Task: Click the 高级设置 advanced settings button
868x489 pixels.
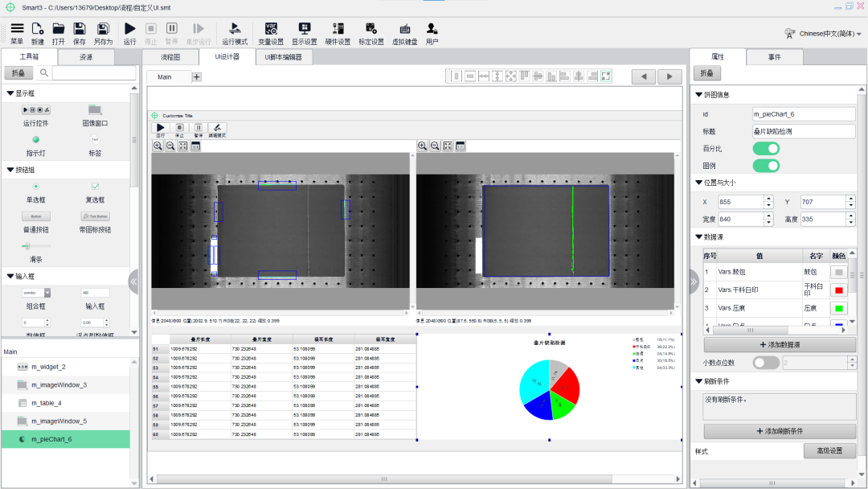Action: tap(829, 451)
